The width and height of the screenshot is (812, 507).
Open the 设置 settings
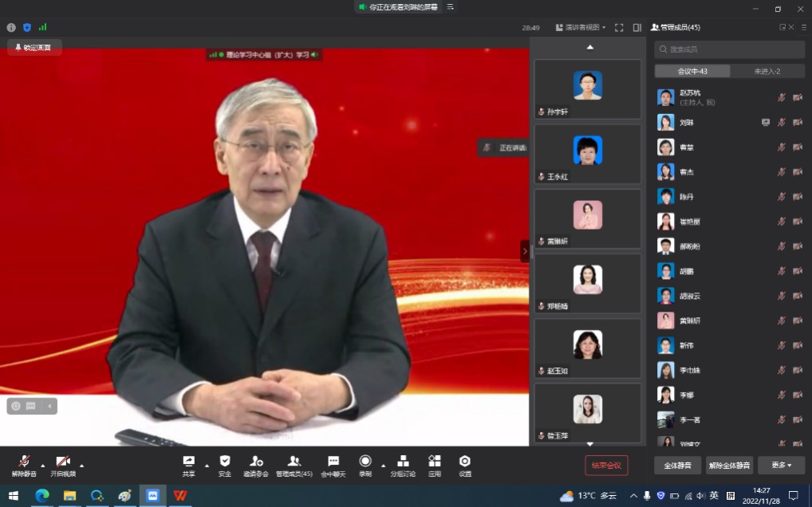465,466
